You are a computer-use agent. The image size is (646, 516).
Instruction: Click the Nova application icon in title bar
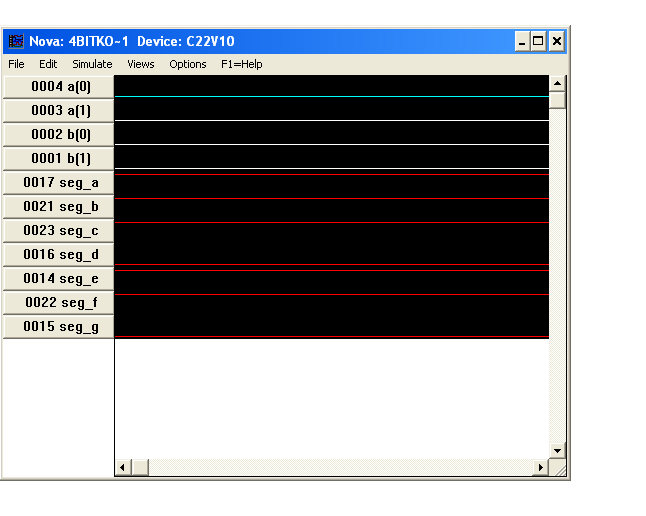coord(16,41)
